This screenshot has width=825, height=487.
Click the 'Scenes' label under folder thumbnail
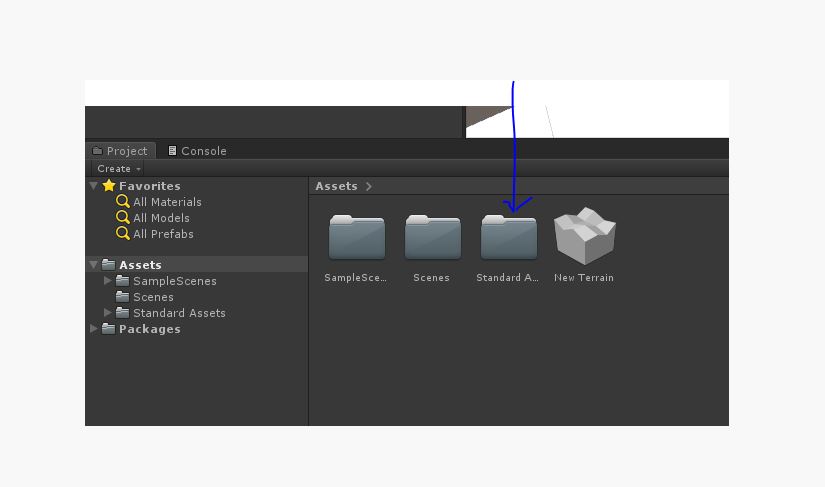[431, 278]
